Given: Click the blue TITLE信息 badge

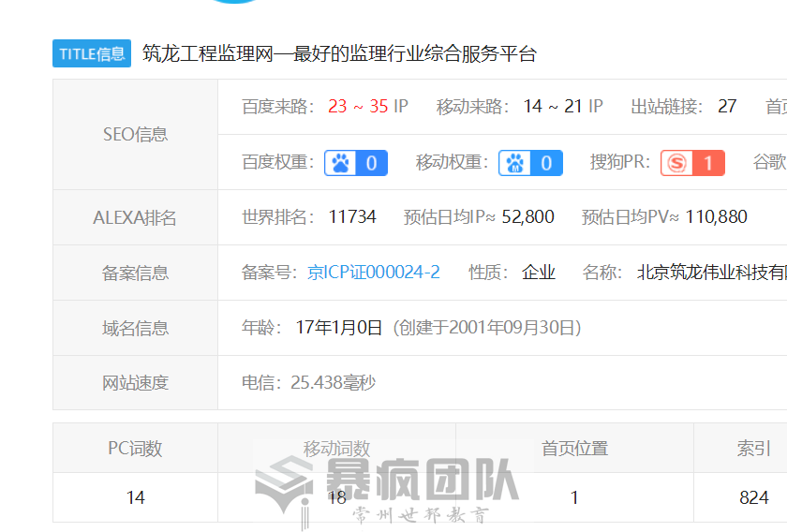Looking at the screenshot, I should (92, 53).
